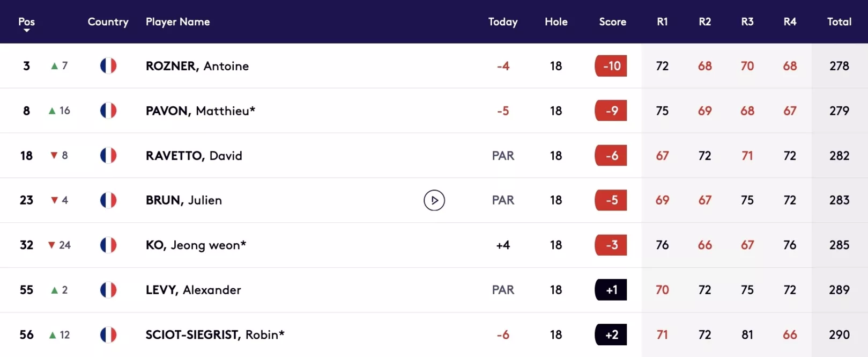Sort by the Player Name column header
The width and height of the screenshot is (868, 357).
pos(177,21)
